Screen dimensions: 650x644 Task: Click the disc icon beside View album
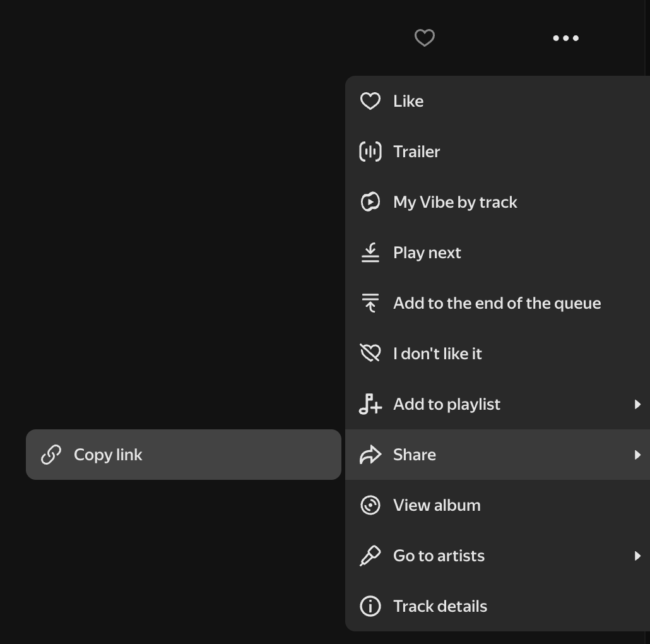(370, 506)
